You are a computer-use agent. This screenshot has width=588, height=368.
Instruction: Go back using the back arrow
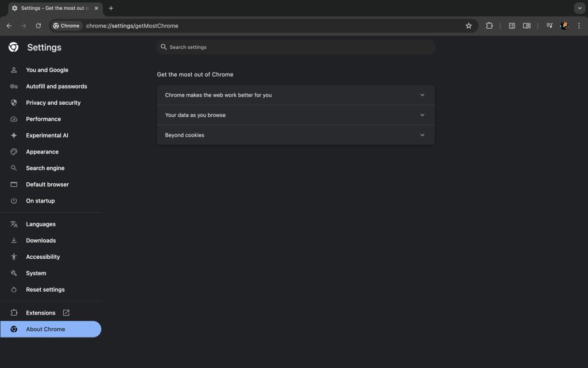9,26
